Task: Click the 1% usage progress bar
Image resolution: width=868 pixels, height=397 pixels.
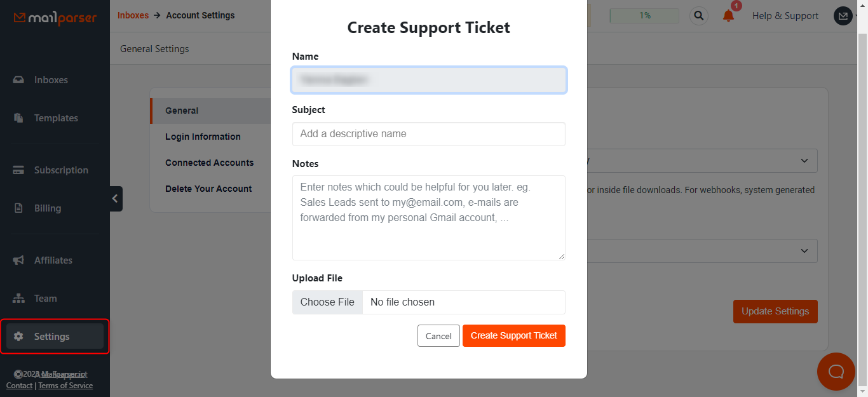Action: (x=644, y=15)
